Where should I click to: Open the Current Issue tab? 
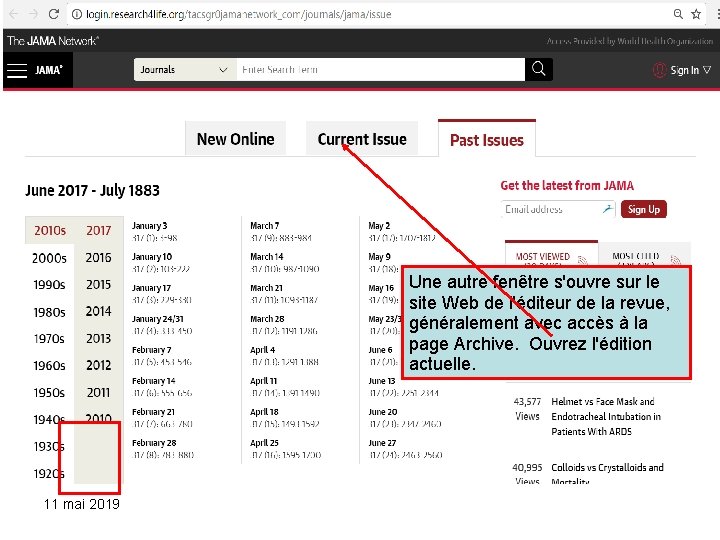point(362,139)
